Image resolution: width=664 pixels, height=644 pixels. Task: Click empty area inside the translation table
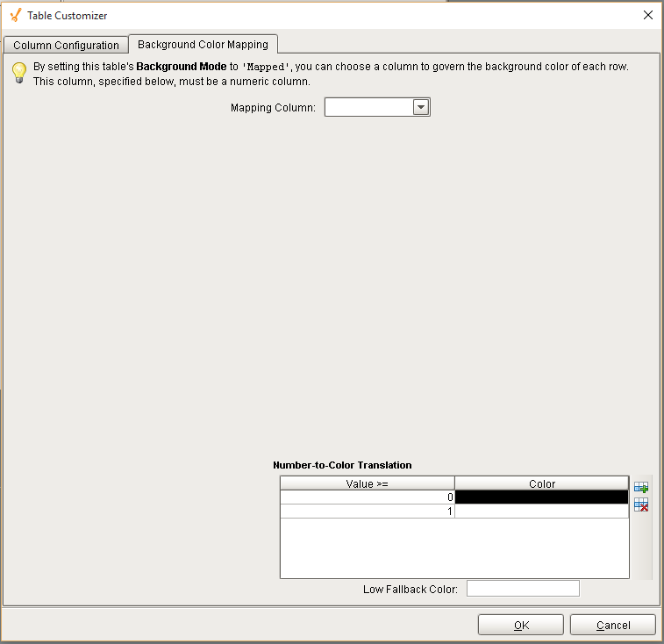point(454,548)
